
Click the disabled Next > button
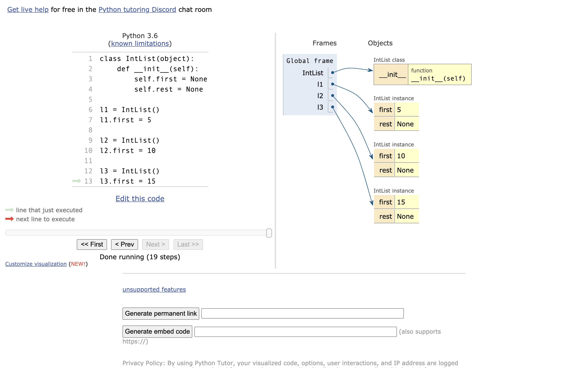[156, 244]
